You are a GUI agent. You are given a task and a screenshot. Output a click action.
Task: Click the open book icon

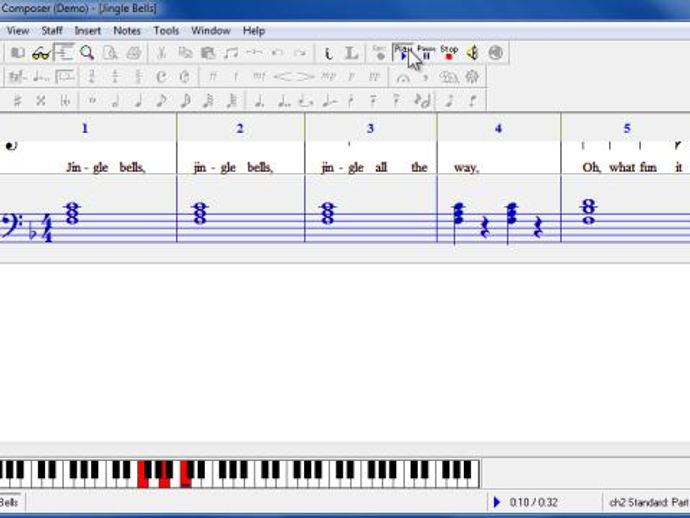(18, 53)
